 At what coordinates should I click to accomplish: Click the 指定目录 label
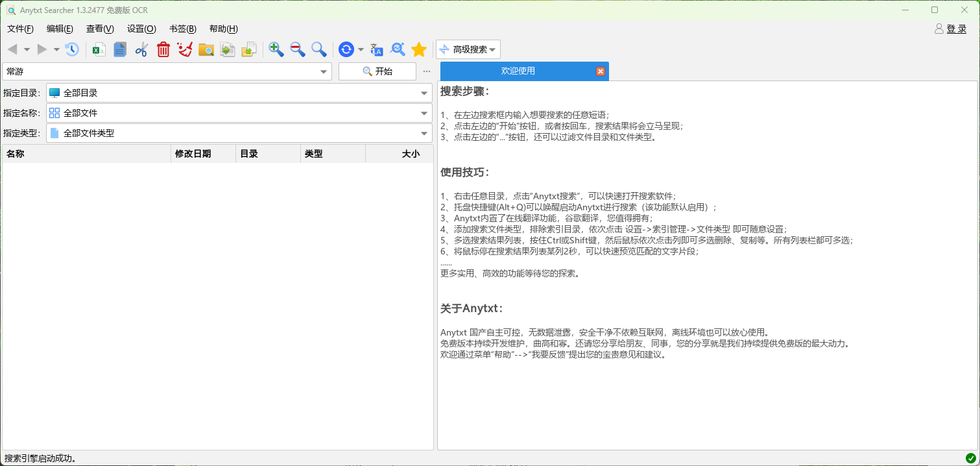point(22,93)
